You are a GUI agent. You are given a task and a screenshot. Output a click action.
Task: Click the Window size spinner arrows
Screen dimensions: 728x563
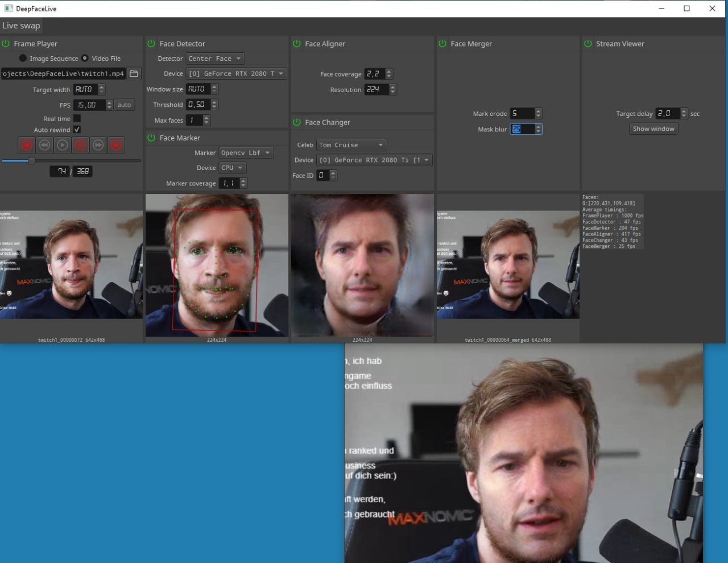[x=214, y=89]
